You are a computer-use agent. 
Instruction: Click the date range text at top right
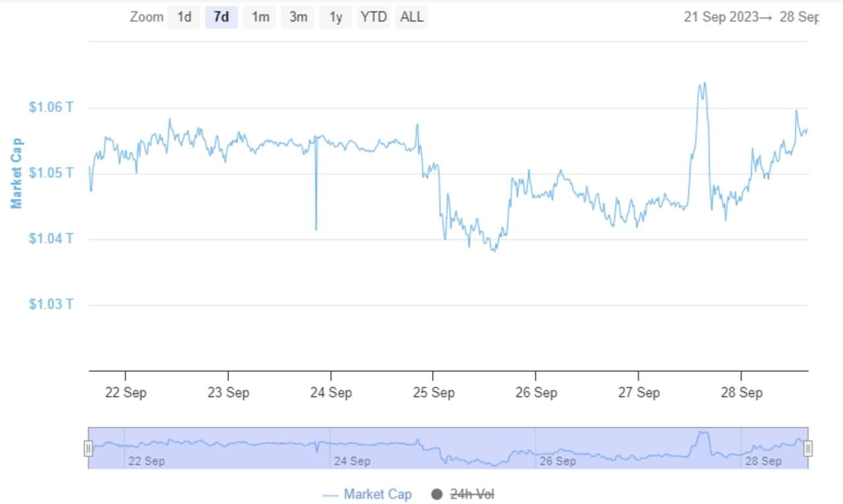click(750, 17)
